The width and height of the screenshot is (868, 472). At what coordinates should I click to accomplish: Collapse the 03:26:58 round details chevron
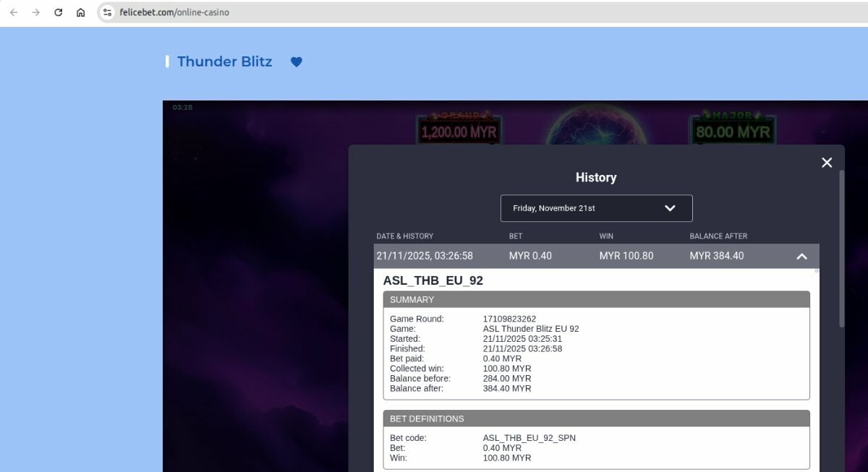click(801, 256)
